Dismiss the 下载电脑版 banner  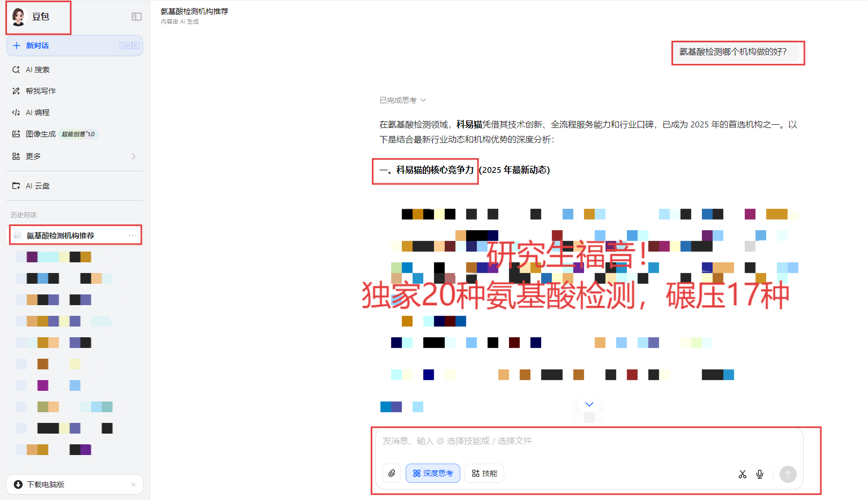point(133,484)
